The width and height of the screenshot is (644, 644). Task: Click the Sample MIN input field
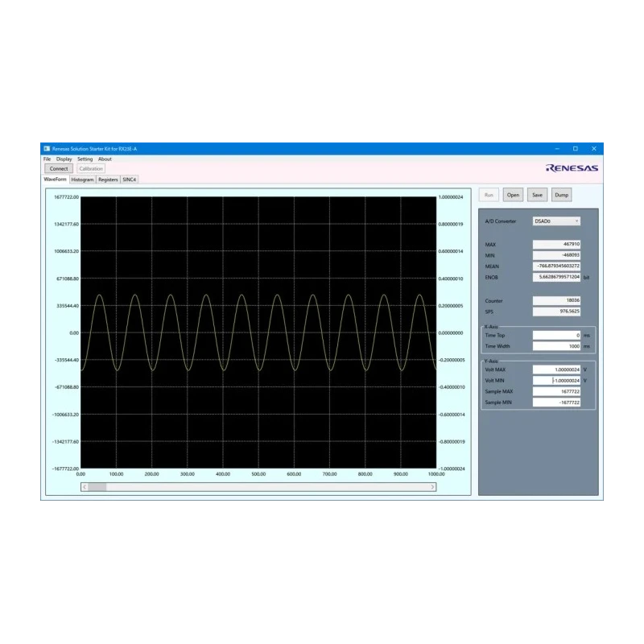pos(556,402)
